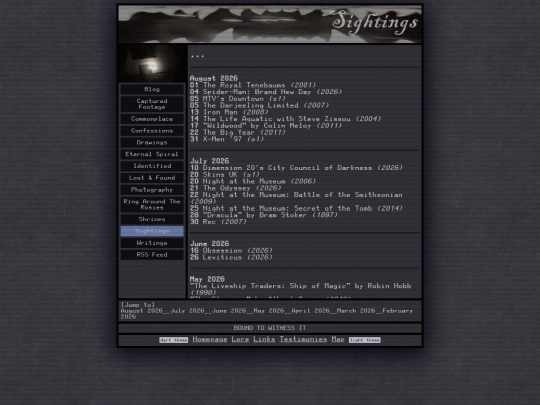Viewport: 540px width, 405px height.
Task: Jump to April 2026 entries
Action: [x=310, y=311]
